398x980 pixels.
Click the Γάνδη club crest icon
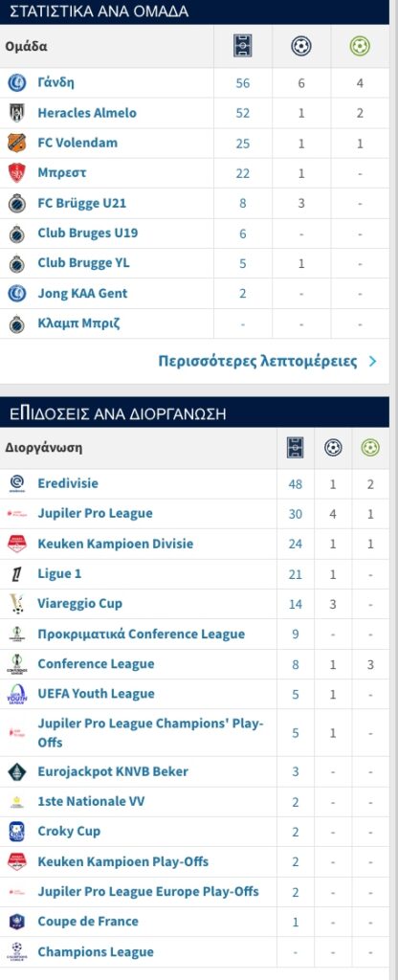[17, 82]
